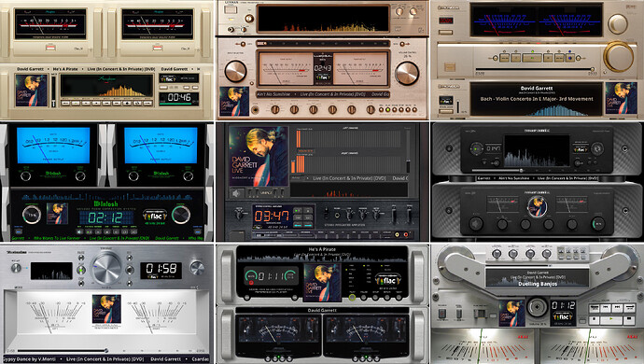Click the NEXT button on silver rack player

[x=399, y=297]
